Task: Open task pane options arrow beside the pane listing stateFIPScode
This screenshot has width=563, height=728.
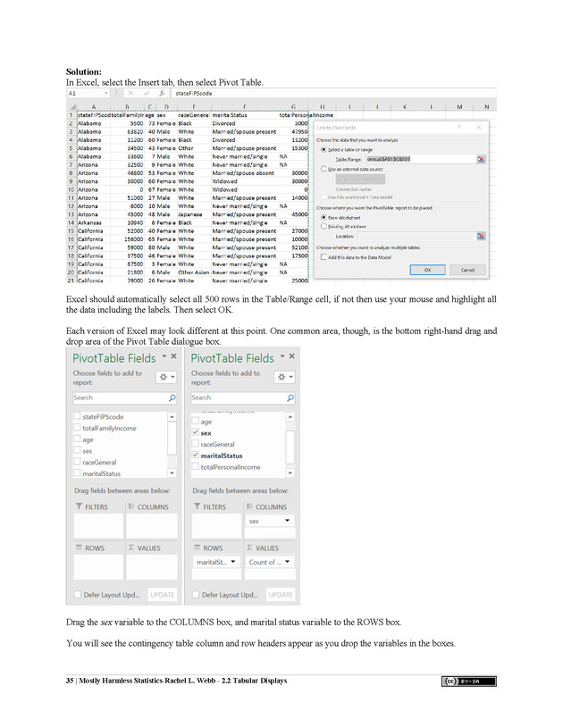Action: [x=164, y=356]
